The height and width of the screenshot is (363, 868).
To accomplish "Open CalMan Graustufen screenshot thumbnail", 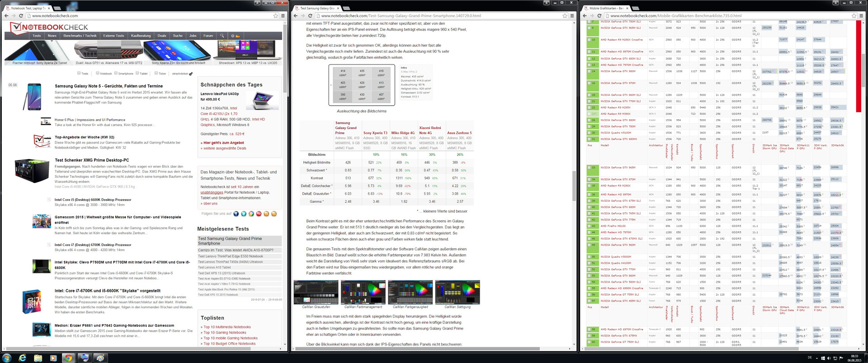I will coord(316,292).
